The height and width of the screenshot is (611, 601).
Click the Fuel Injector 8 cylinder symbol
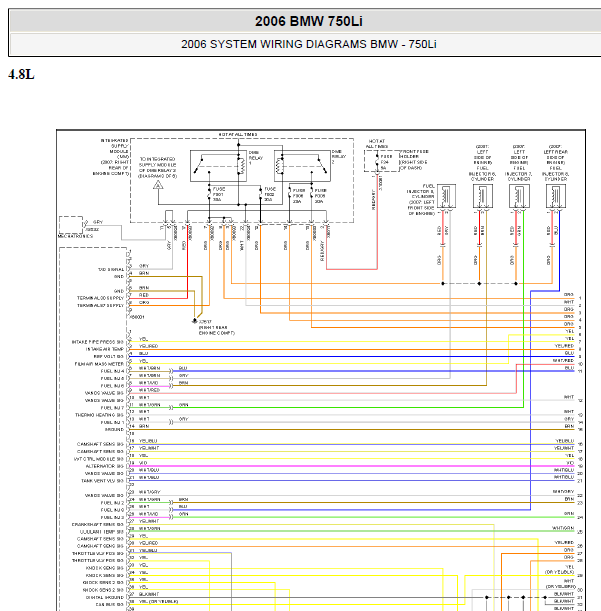(x=556, y=196)
